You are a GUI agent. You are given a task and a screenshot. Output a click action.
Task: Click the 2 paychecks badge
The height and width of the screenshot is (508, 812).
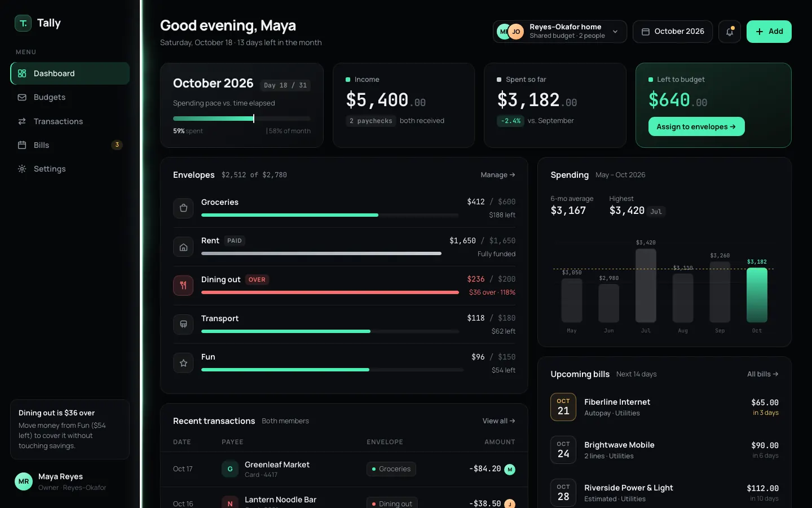[370, 121]
